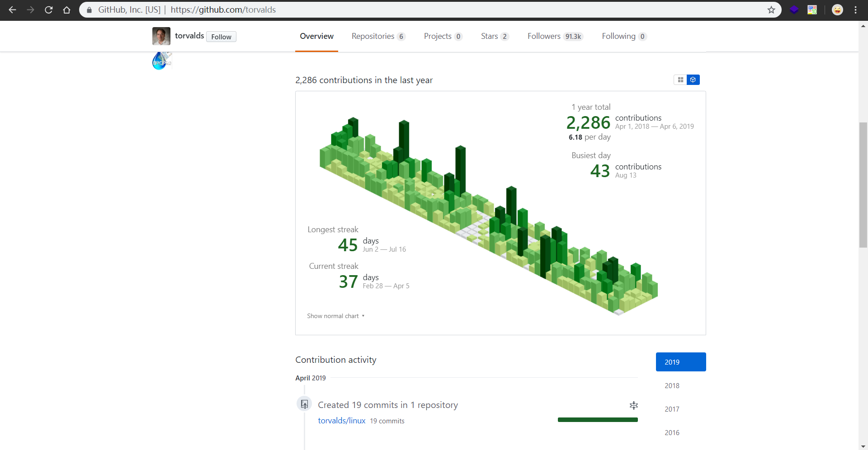Image resolution: width=868 pixels, height=450 pixels.
Task: Bookmark this page with the star icon
Action: point(771,10)
